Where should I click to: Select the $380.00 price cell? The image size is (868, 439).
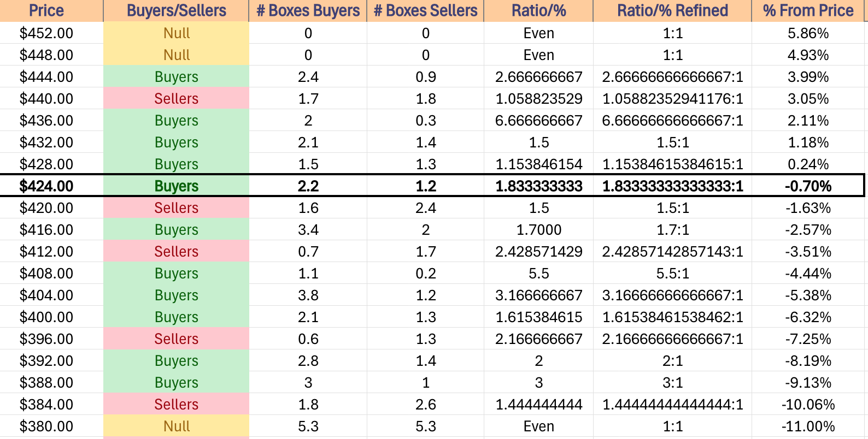point(46,426)
